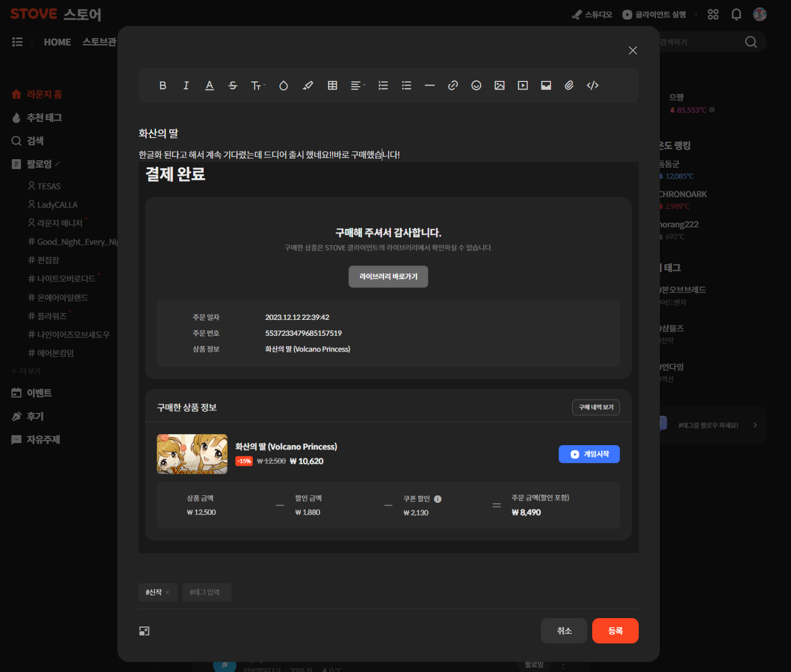The width and height of the screenshot is (791, 672).
Task: Edit the 팔로잉 list pencil icon
Action: coord(58,163)
